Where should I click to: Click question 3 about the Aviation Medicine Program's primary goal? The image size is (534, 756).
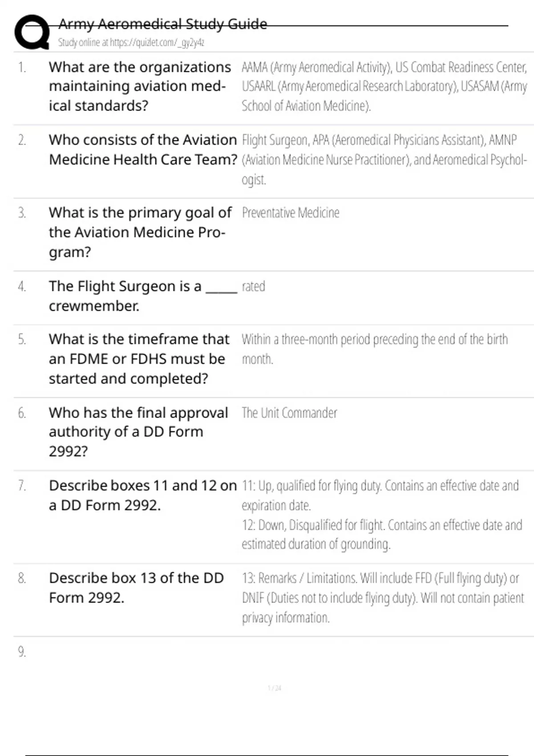[140, 232]
